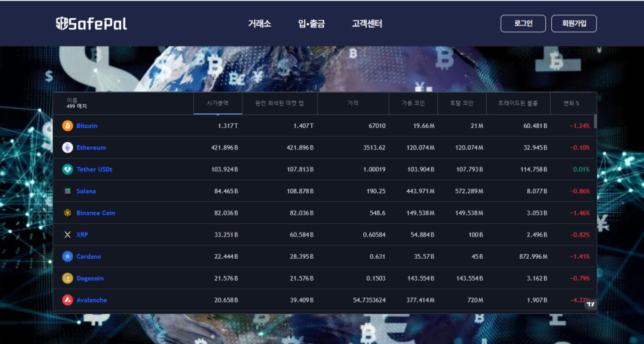This screenshot has width=644, height=344.
Task: Click Ethereum volume 32.945 B
Action: coord(535,147)
